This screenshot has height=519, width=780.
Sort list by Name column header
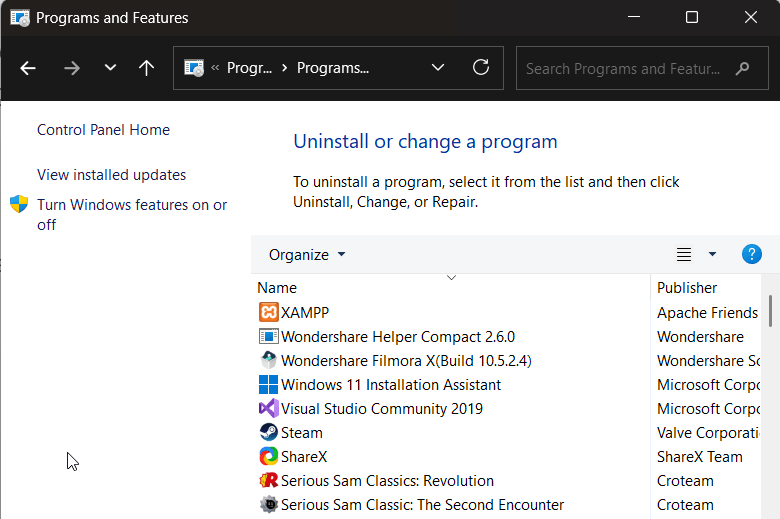point(277,288)
